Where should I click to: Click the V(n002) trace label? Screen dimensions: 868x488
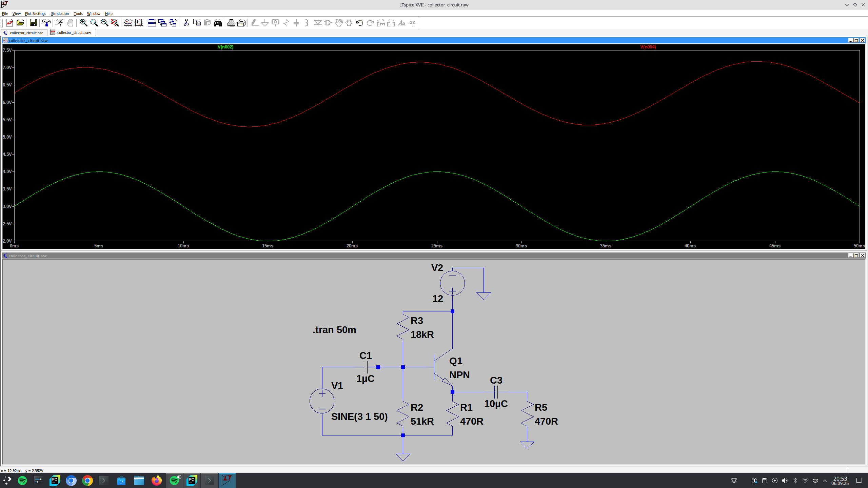click(225, 47)
